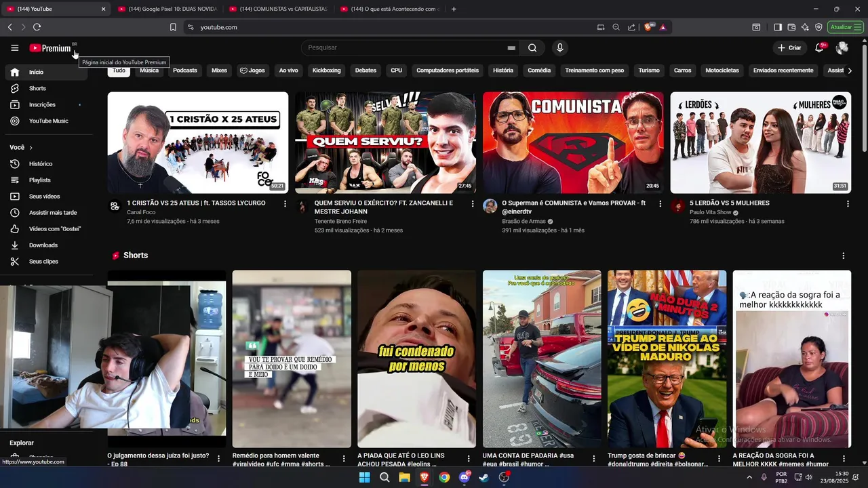The width and height of the screenshot is (868, 488).
Task: Expand the Você section chevron
Action: coord(31,147)
